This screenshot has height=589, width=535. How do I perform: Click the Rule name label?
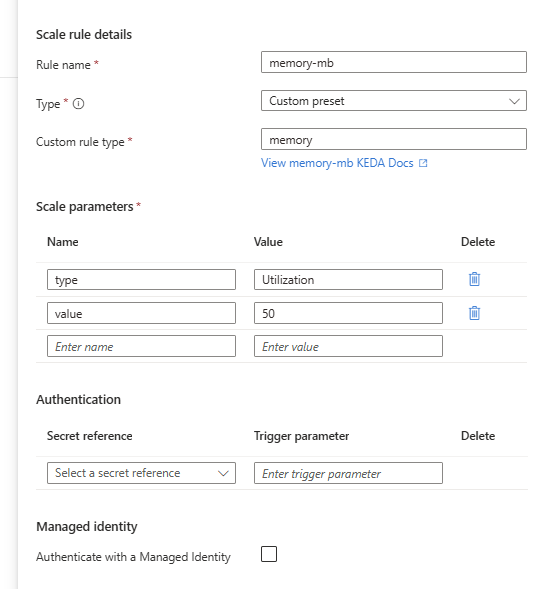tap(63, 65)
